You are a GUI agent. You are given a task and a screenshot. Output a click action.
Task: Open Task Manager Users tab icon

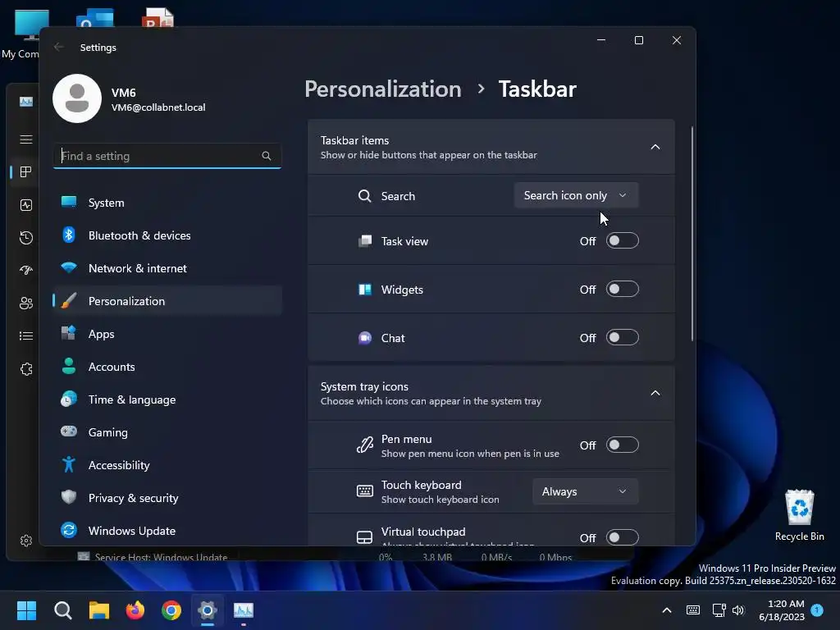[25, 304]
